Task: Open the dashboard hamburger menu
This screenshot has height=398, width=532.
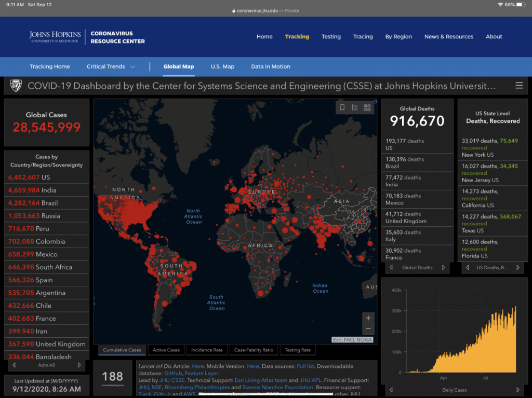Action: (x=519, y=86)
